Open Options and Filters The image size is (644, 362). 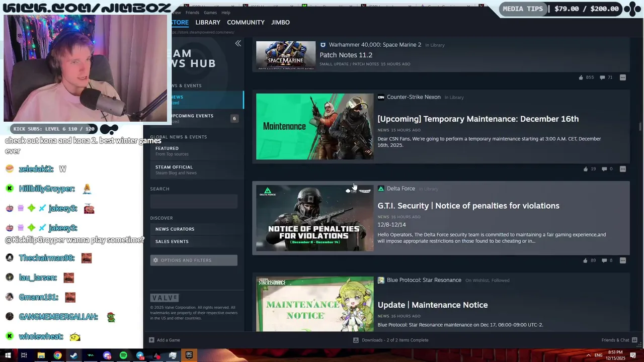pos(194,260)
